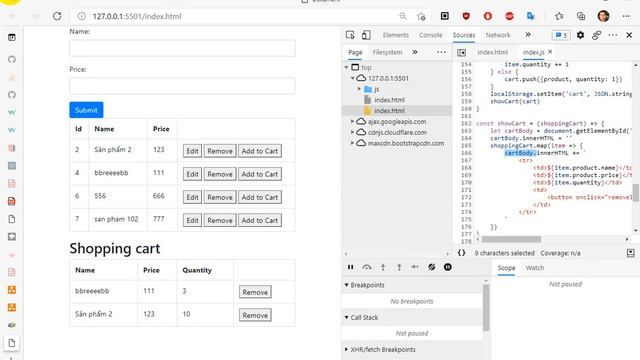
Task: Activate the DevTools inspect element picker
Action: tap(350, 35)
